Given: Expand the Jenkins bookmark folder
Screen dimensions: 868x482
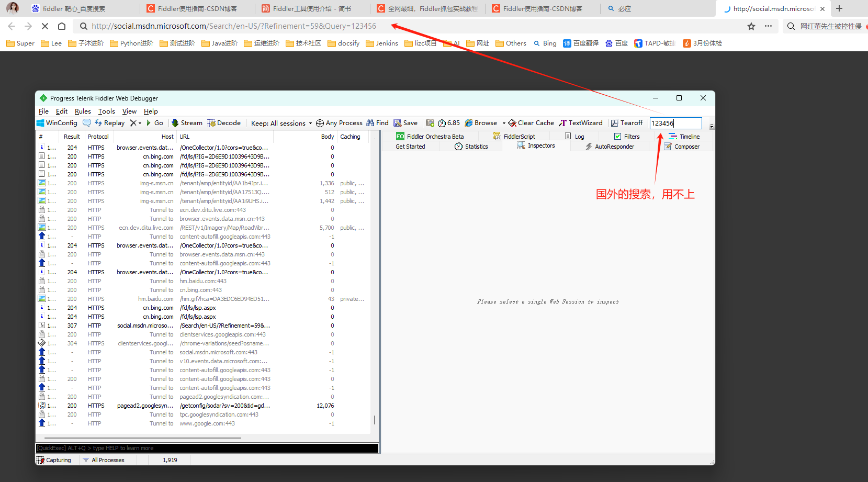Looking at the screenshot, I should coord(382,43).
